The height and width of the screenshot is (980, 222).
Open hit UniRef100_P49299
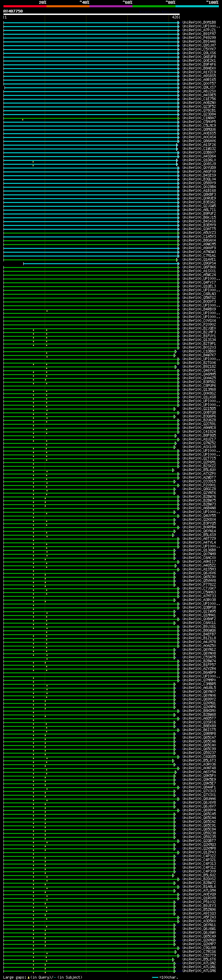pyautogui.click(x=199, y=38)
